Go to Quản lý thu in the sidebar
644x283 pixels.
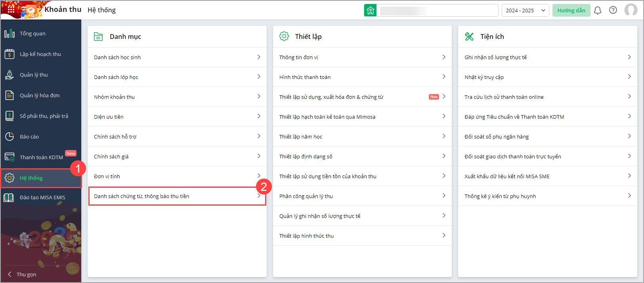34,75
